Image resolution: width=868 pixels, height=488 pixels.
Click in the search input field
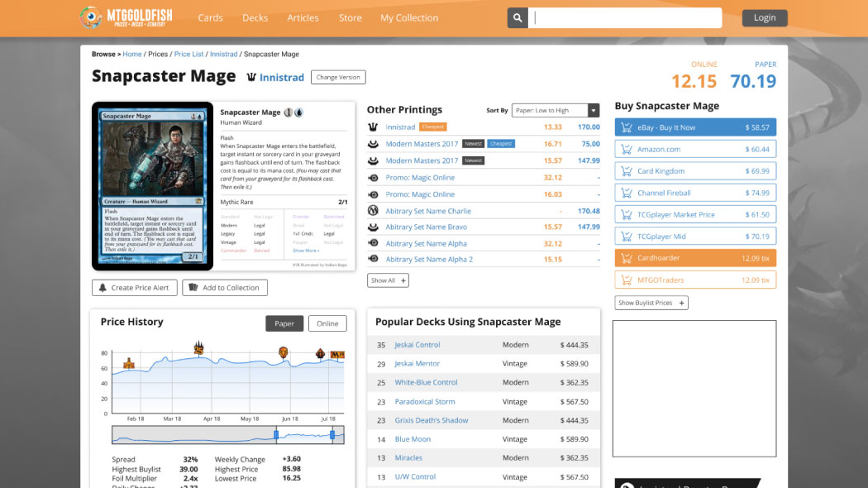click(626, 17)
